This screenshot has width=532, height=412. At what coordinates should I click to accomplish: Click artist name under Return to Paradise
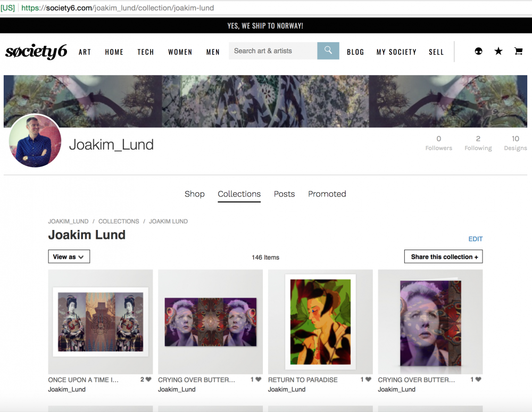(x=287, y=389)
